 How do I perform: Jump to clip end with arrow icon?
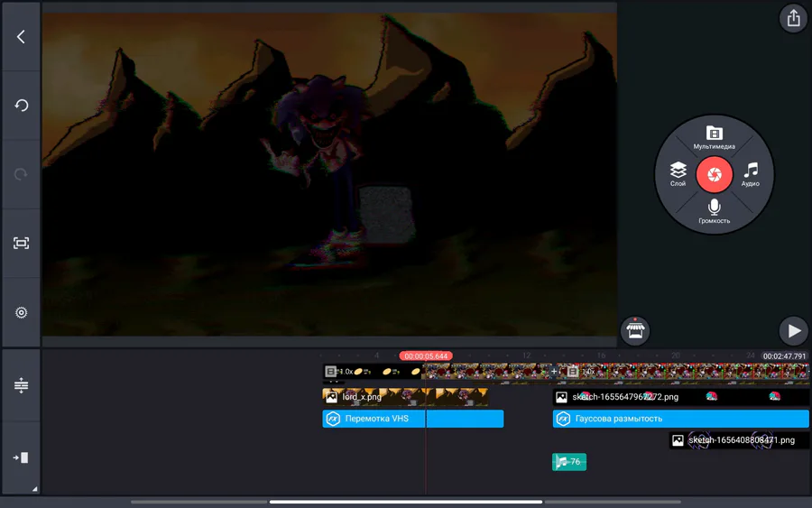tap(21, 457)
